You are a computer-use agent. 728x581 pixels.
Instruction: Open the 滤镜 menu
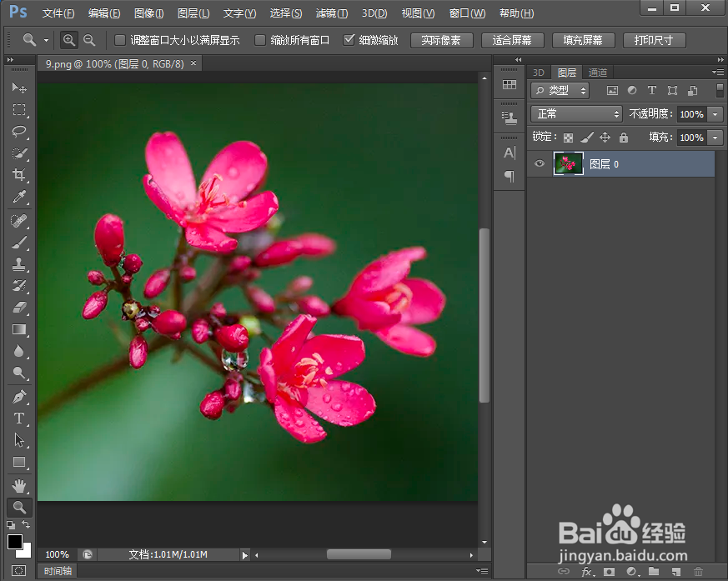[332, 13]
